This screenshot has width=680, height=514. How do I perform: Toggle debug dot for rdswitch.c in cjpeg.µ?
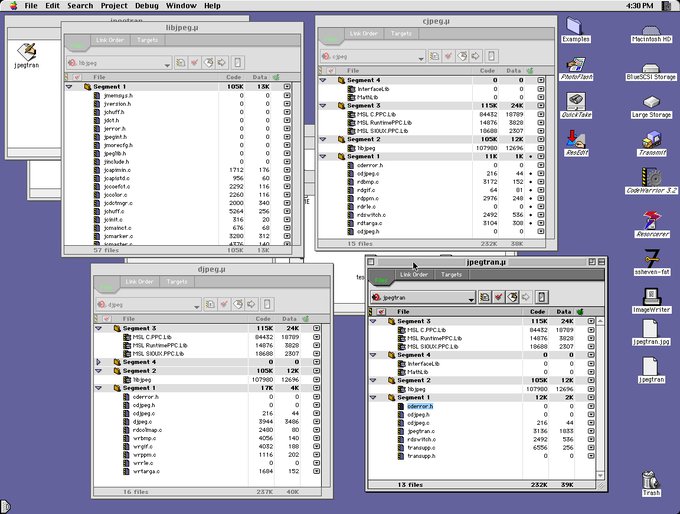coord(530,215)
